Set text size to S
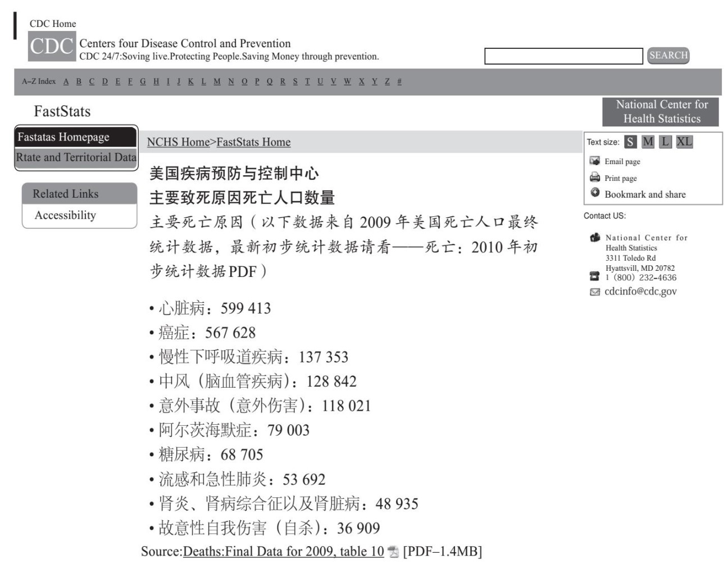 click(x=631, y=142)
